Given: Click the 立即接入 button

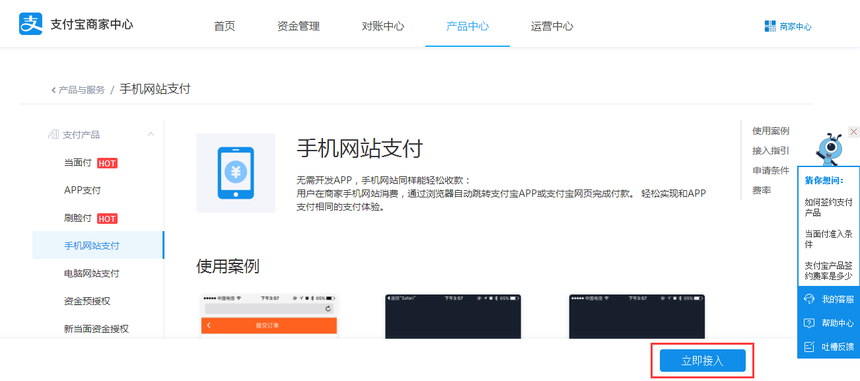Looking at the screenshot, I should [x=703, y=361].
